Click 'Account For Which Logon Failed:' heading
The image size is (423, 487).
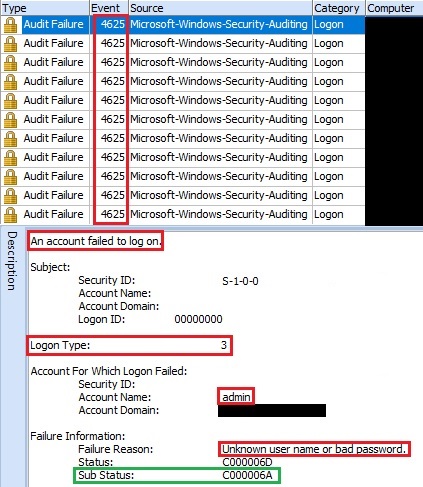(109, 371)
